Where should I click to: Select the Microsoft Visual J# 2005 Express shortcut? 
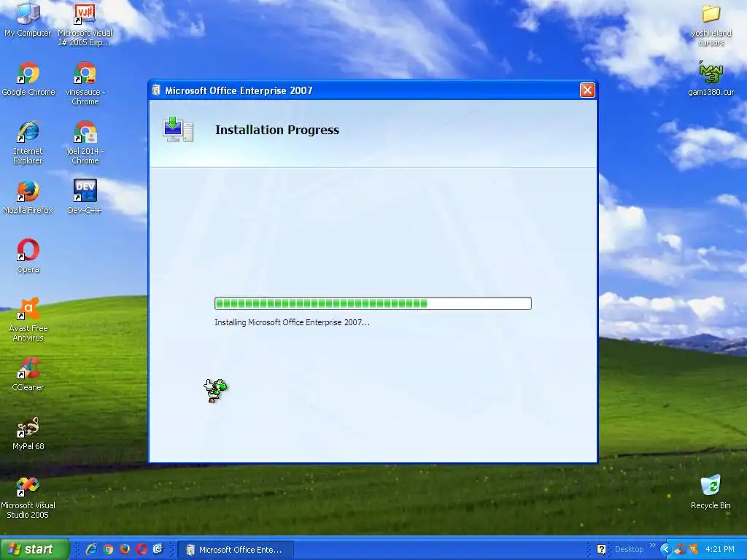[x=85, y=24]
